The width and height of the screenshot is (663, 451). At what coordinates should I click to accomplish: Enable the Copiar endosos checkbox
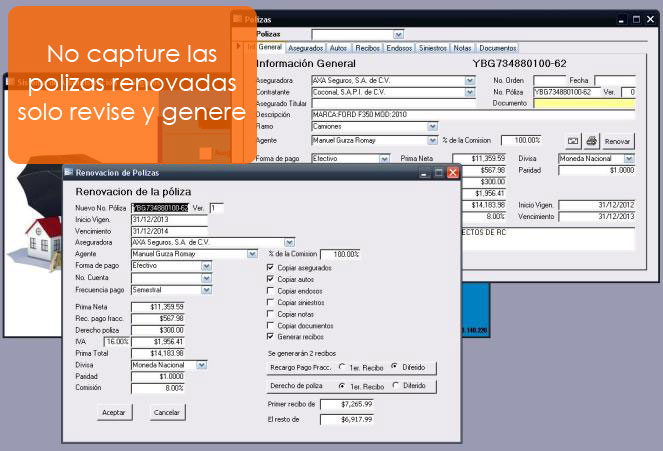click(271, 291)
